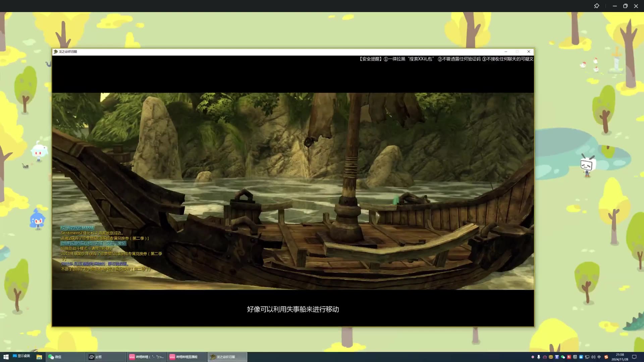
Task: Open the Windows Start menu
Action: 6,357
